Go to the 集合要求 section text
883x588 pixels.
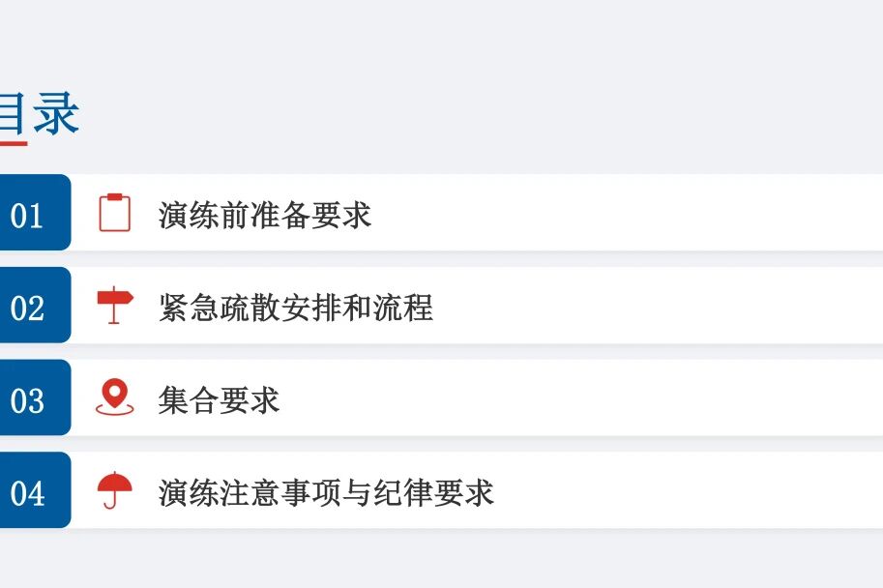220,399
